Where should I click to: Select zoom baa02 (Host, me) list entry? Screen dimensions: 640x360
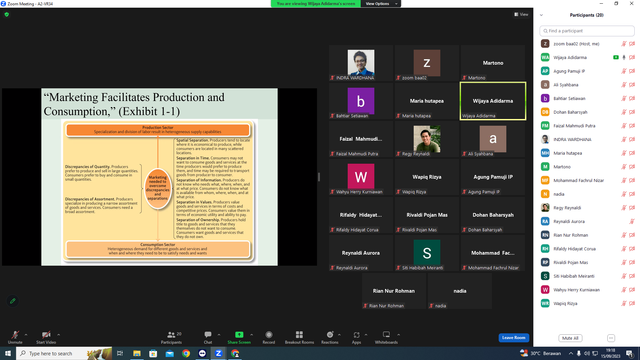pos(587,44)
